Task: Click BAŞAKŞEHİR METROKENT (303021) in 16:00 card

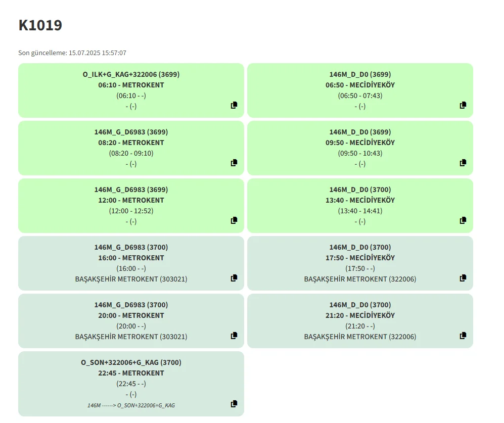Action: (131, 279)
